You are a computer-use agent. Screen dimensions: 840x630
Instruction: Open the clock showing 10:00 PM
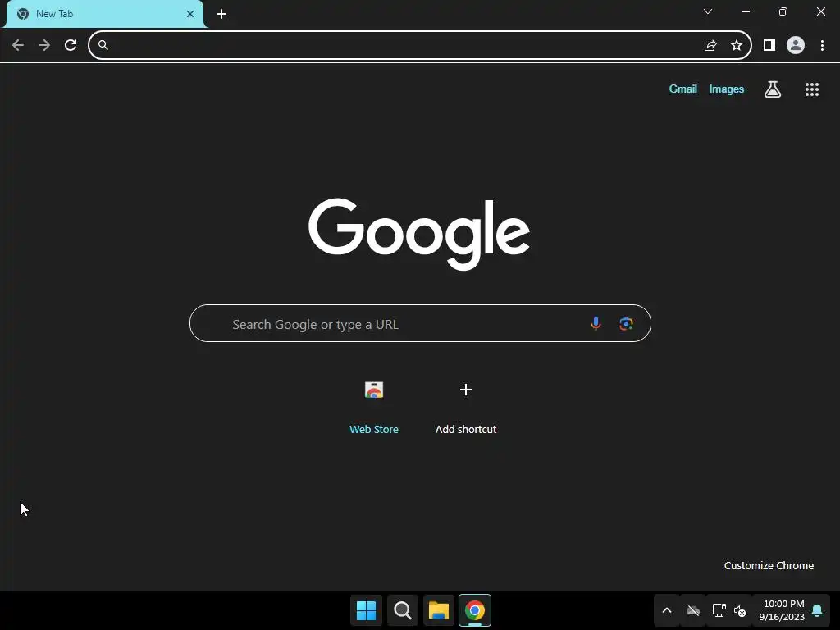(x=782, y=610)
